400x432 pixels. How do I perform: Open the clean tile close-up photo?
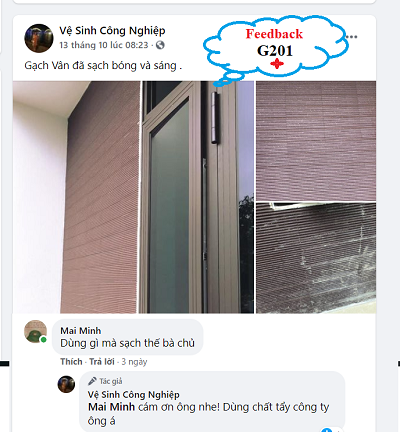pyautogui.click(x=316, y=141)
